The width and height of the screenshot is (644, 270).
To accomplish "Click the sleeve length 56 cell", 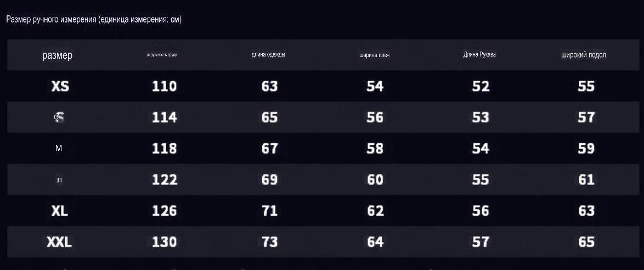I will click(x=481, y=211).
